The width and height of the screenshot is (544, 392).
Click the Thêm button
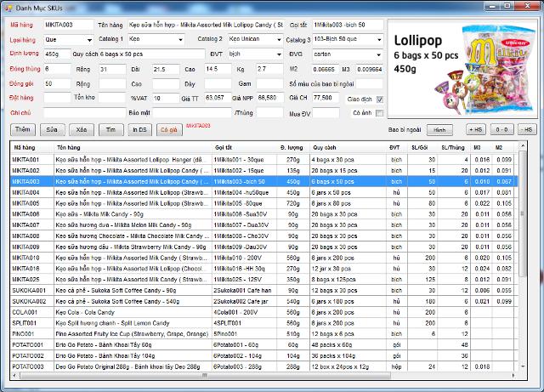[23, 129]
